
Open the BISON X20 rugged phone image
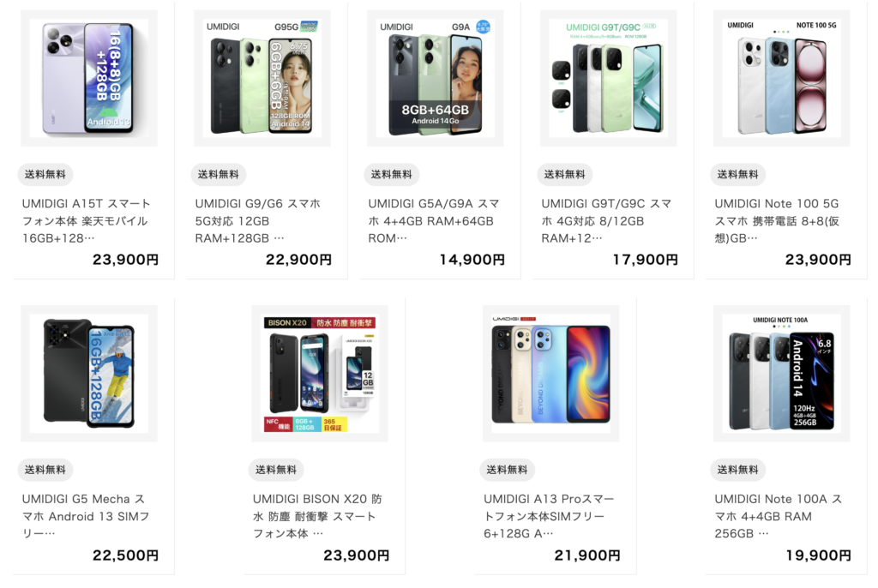pos(320,374)
